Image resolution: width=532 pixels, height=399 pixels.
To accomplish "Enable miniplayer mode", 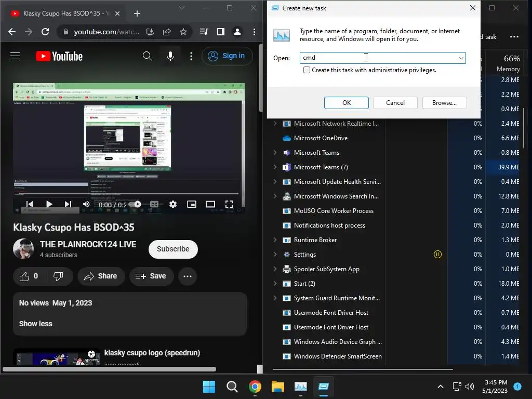I will pos(192,204).
